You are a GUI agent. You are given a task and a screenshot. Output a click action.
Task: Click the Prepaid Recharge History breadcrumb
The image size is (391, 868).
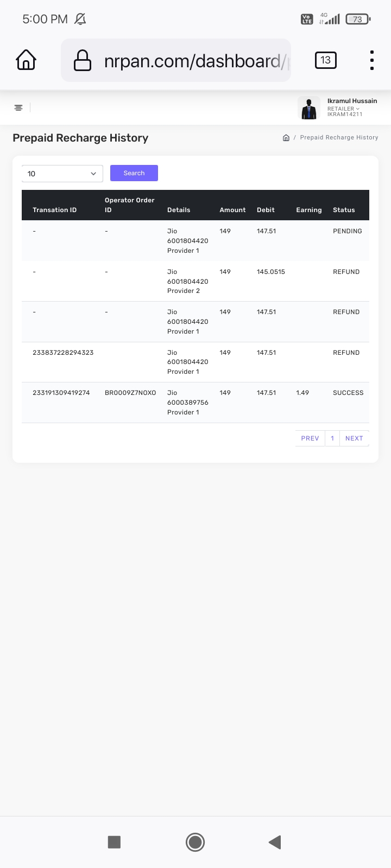coord(339,138)
